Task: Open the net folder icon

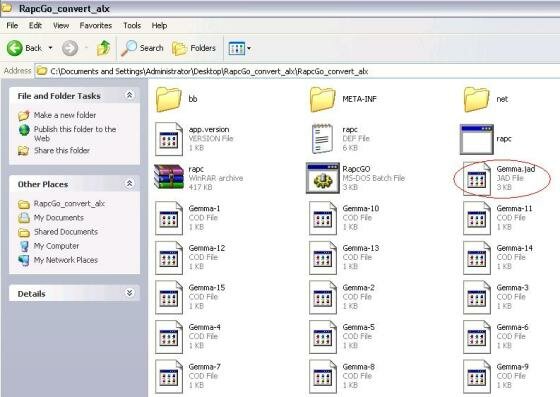Action: pyautogui.click(x=476, y=100)
